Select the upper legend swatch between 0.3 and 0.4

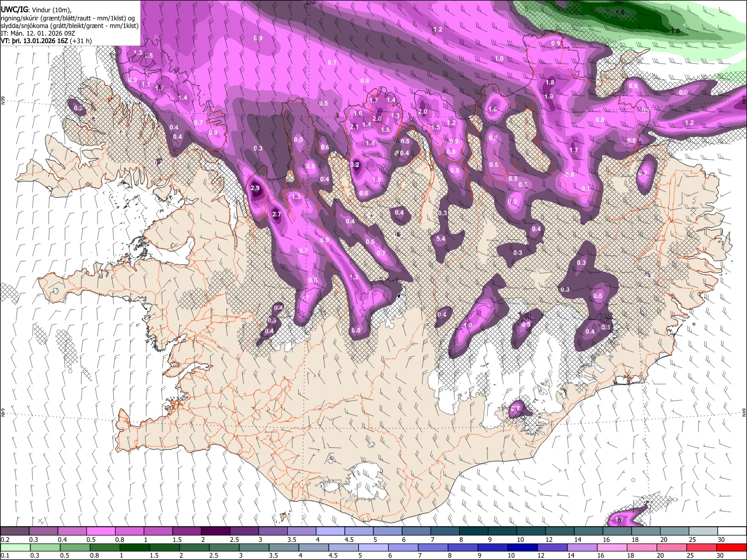pos(44,531)
